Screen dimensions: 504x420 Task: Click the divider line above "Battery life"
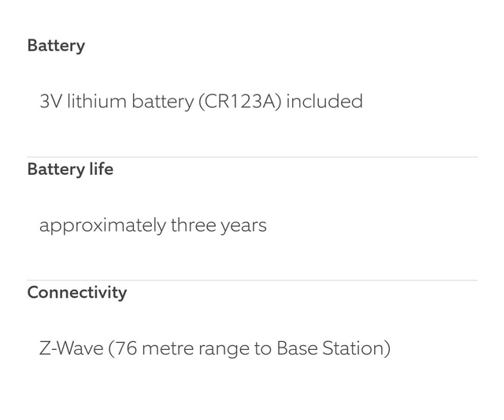[252, 157]
